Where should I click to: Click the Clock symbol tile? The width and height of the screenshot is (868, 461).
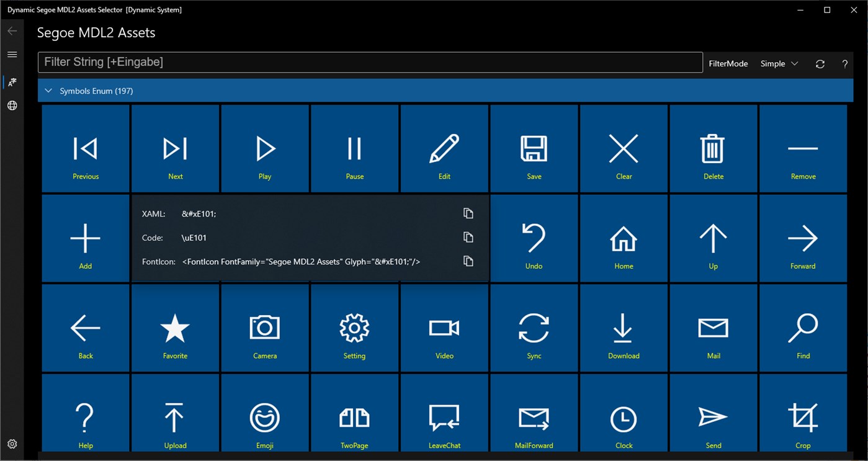pos(624,413)
